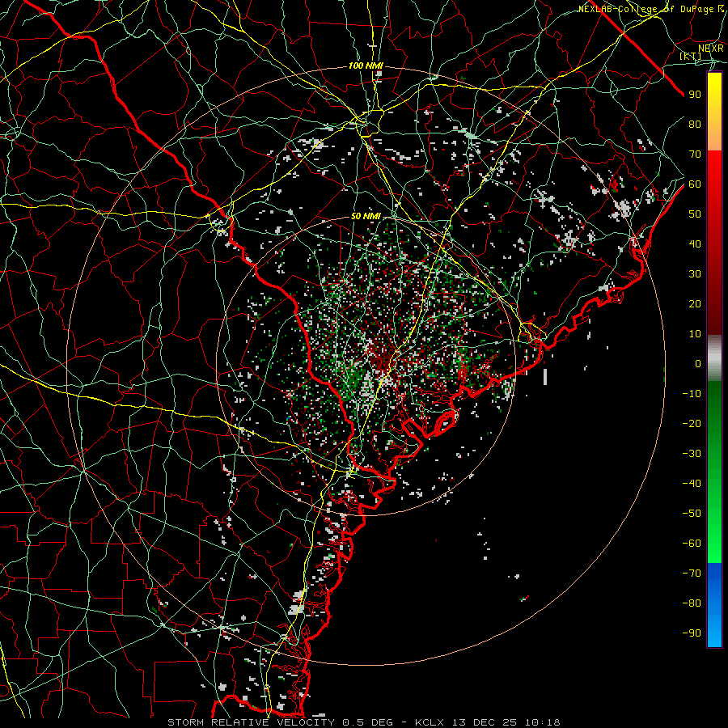Viewport: 728px width, 728px height.
Task: Select the 80 value on the velocity scale
Action: point(695,124)
